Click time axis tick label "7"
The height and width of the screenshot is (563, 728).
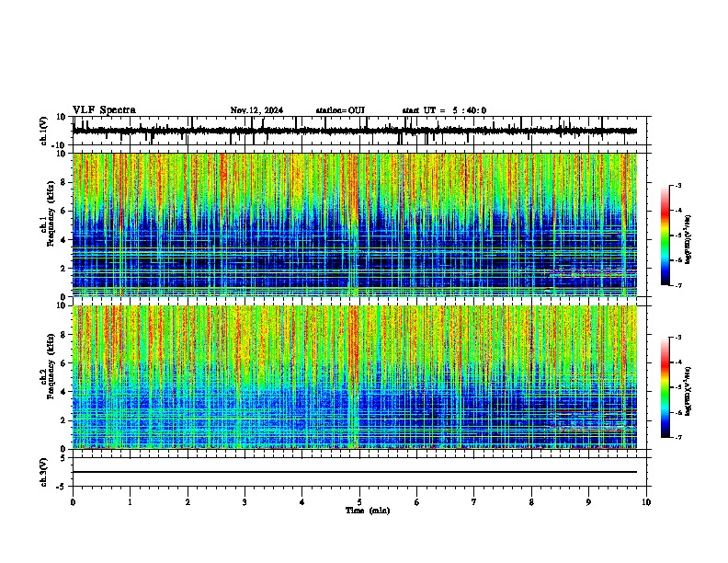(x=474, y=502)
